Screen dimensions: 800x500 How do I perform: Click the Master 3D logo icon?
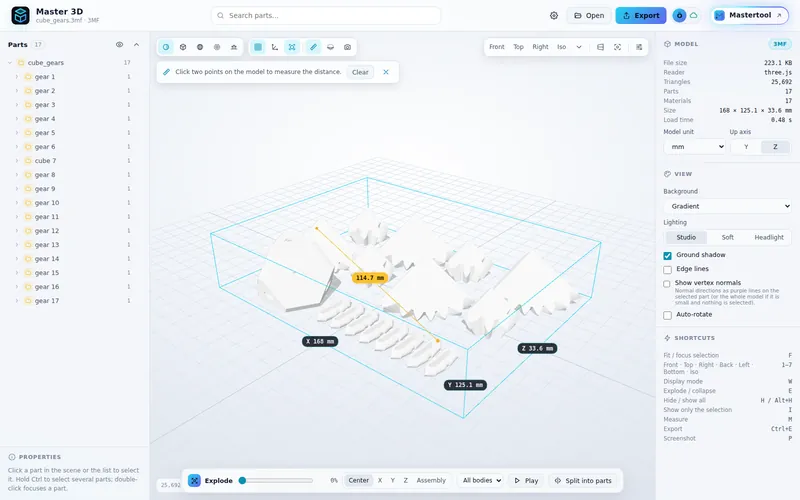point(20,15)
